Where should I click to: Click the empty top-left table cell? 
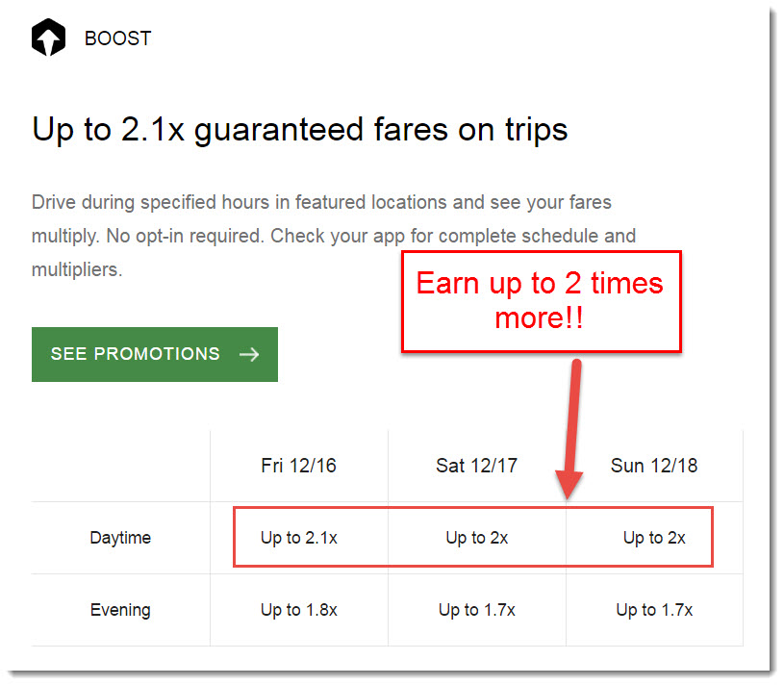coord(120,466)
